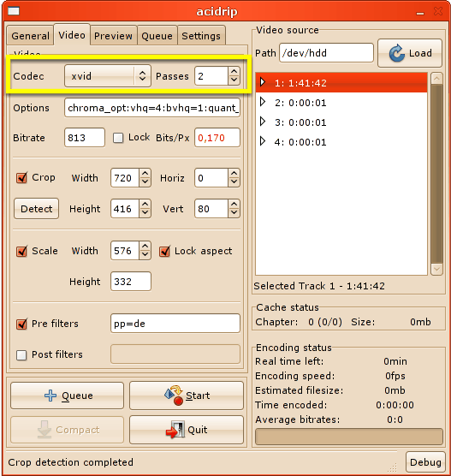
Task: Click the Start button
Action: tap(187, 396)
